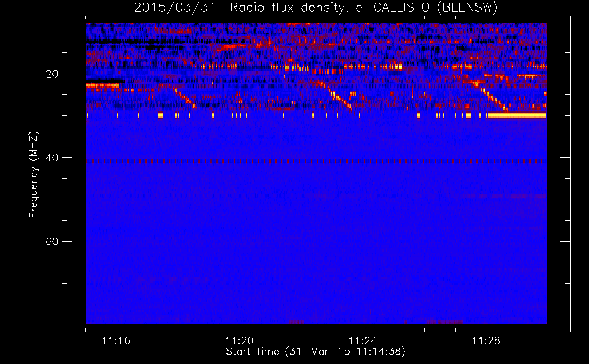
Task: Click the '11:28' time axis label
Action: click(486, 341)
